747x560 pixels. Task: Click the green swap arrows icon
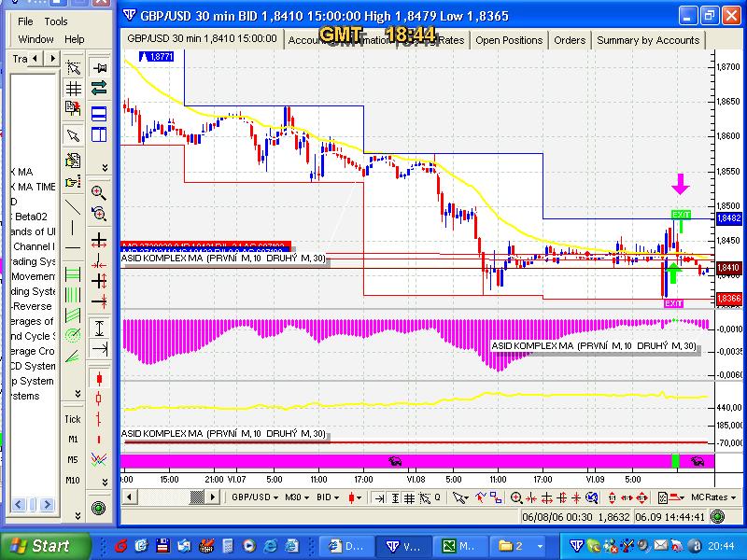(x=99, y=88)
